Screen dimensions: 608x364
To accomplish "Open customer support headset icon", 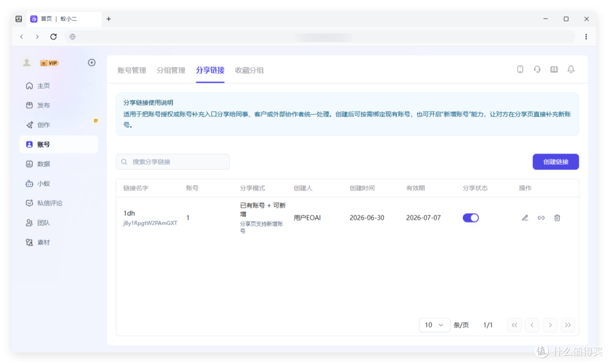I will [x=537, y=69].
